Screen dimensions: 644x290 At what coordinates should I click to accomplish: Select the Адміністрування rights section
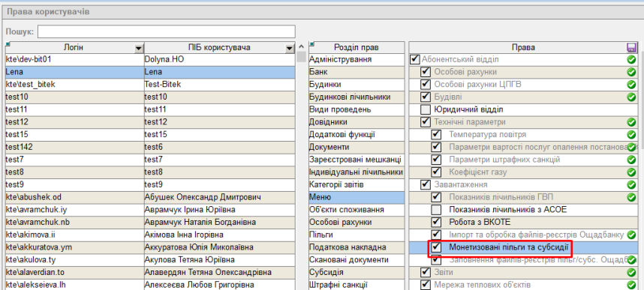357,59
